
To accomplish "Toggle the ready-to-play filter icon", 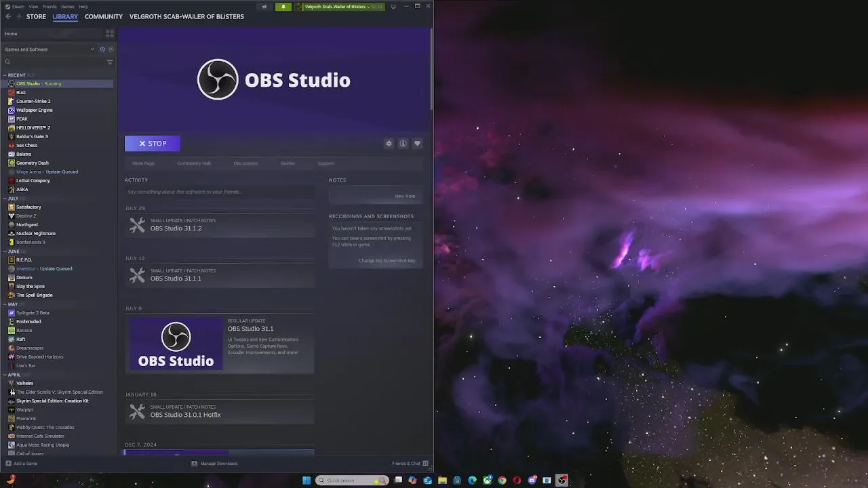I will (111, 49).
